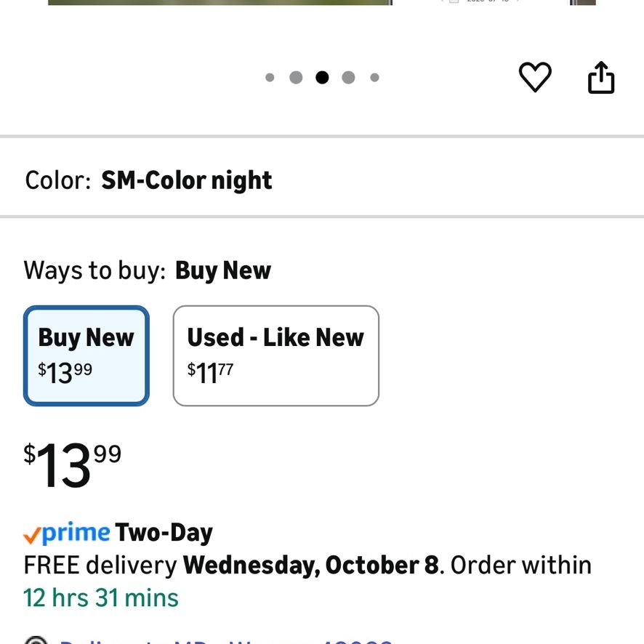The width and height of the screenshot is (644, 644).
Task: Open the Deliver to address link
Action: [x=226, y=640]
